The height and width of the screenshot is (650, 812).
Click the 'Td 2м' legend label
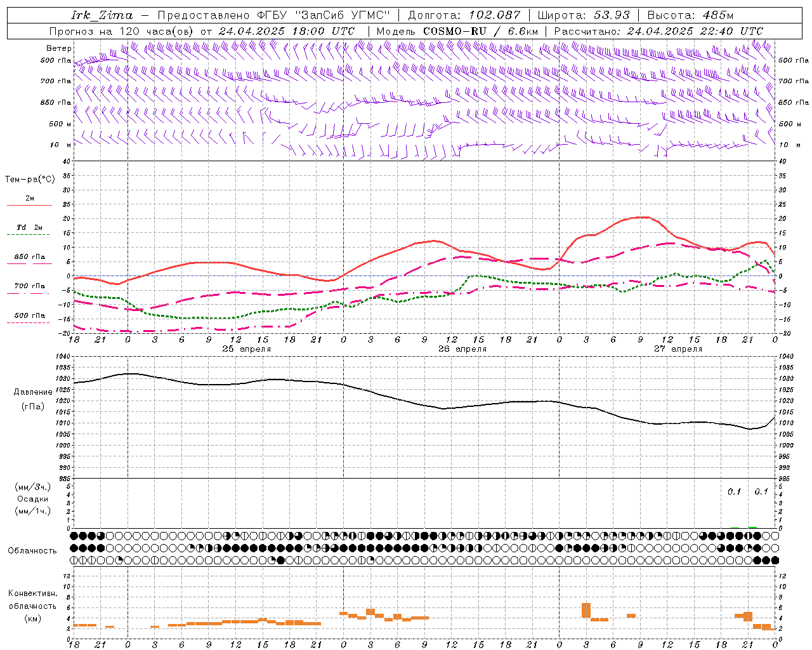(x=30, y=227)
